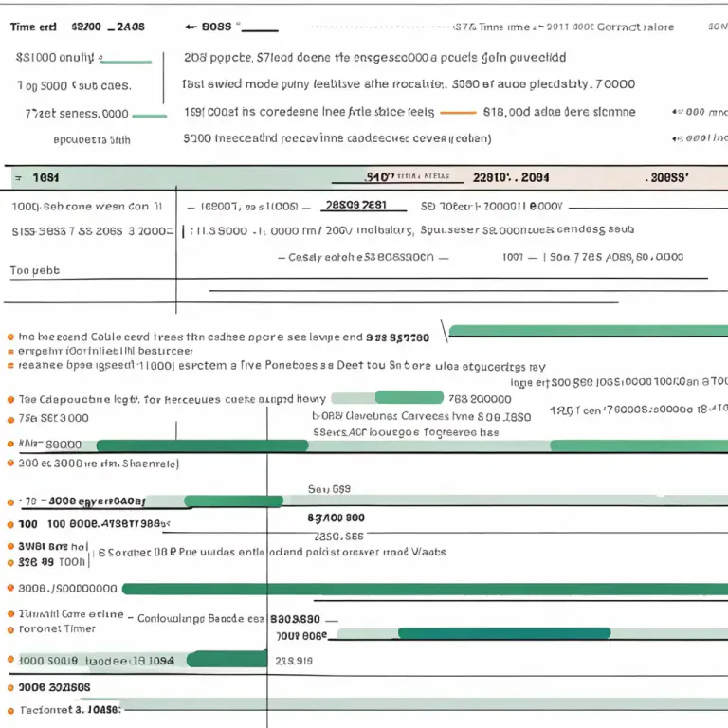This screenshot has height=728, width=728.
Task: Click the equals icon beside "1681" header
Action: click(18, 178)
